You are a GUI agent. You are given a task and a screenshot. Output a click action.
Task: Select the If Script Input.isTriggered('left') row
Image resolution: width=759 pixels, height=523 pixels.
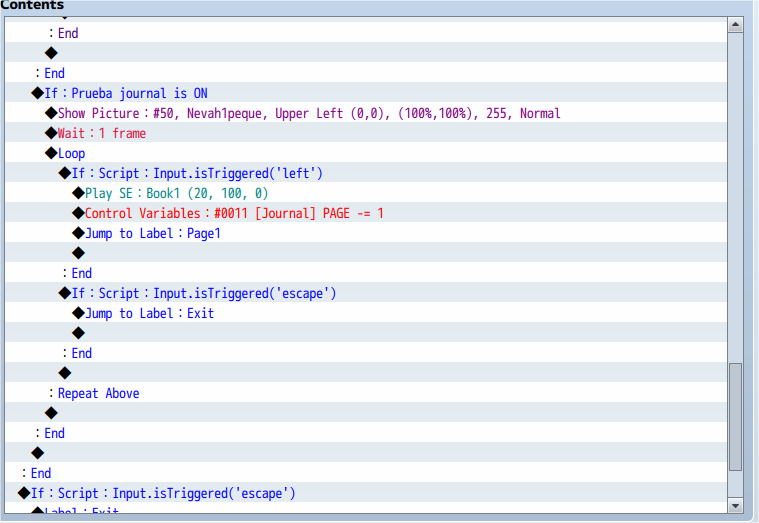pos(365,173)
